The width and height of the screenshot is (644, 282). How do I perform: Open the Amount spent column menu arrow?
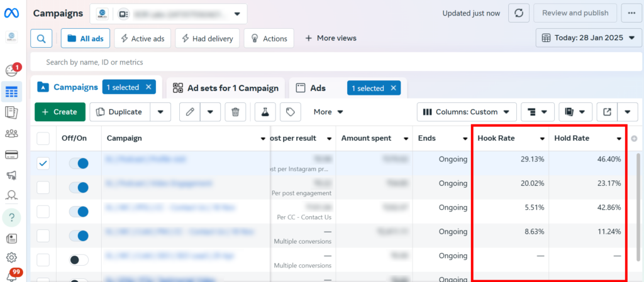pyautogui.click(x=406, y=139)
